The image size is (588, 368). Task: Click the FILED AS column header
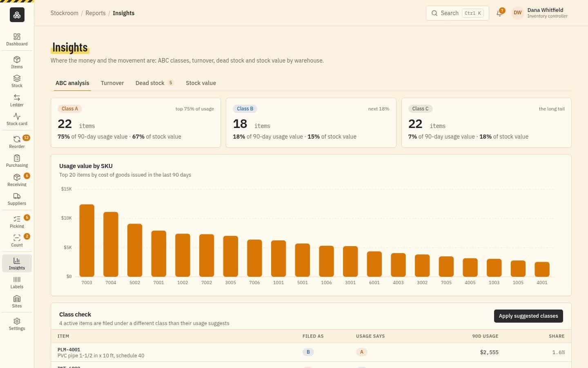(x=313, y=336)
